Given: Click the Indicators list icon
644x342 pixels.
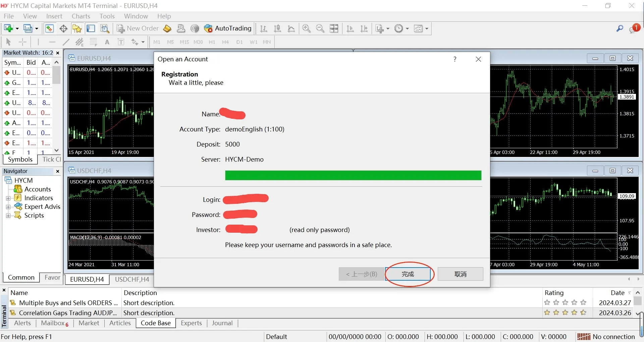Looking at the screenshot, I should click(379, 28).
